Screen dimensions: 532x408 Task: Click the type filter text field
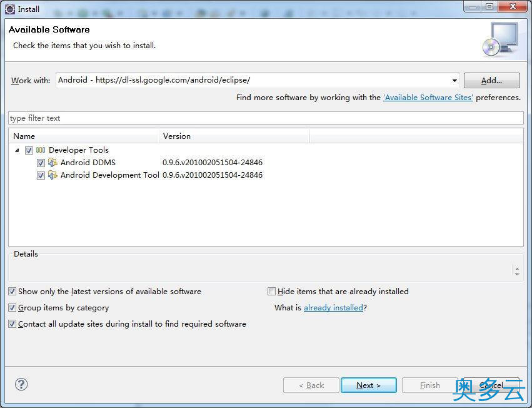[266, 118]
